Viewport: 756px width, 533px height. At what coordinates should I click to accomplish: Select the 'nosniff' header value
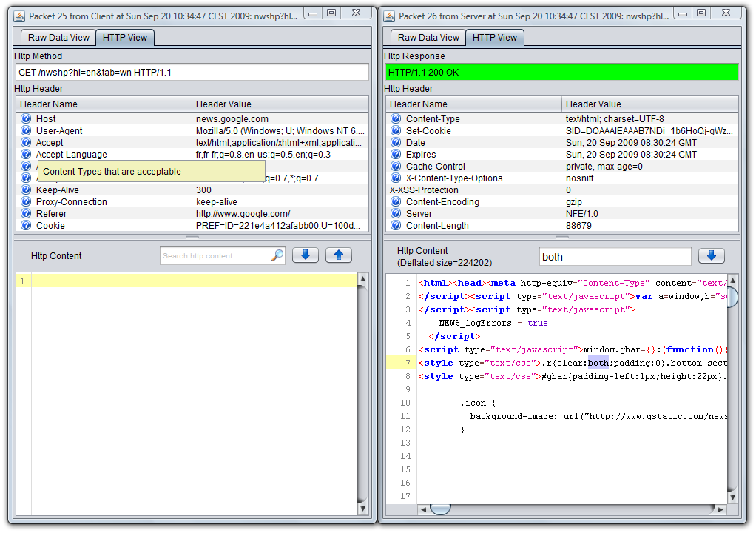coord(579,178)
